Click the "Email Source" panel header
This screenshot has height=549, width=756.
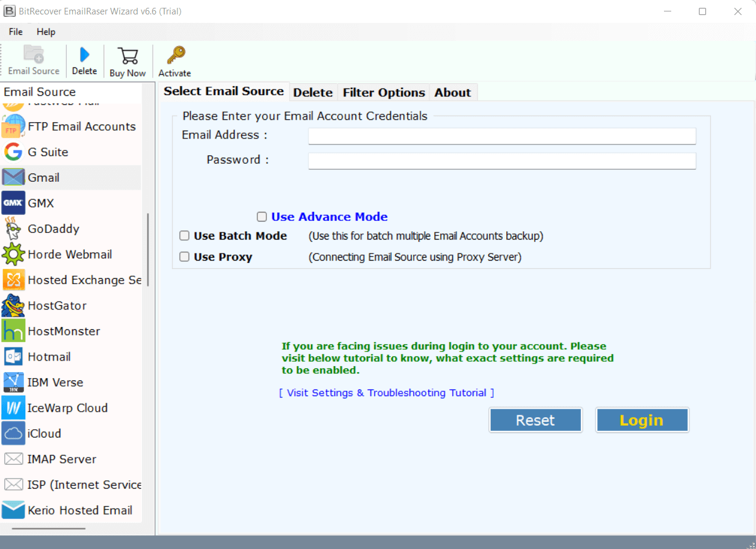tap(40, 91)
